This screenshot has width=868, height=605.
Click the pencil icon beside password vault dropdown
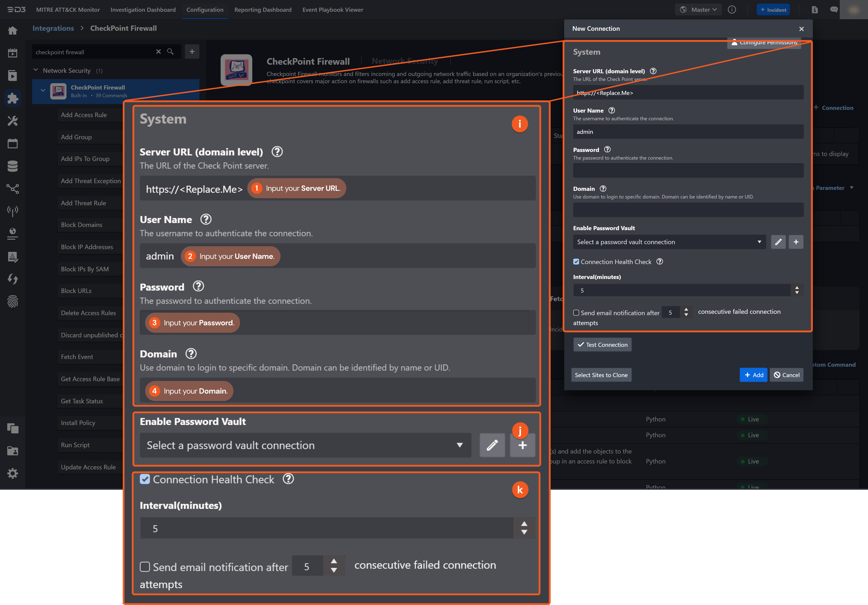tap(492, 445)
